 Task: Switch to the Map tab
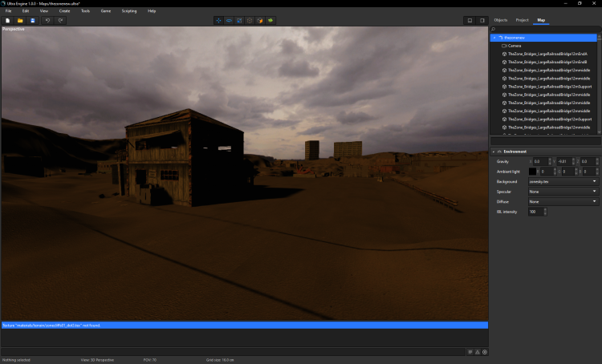pos(541,20)
